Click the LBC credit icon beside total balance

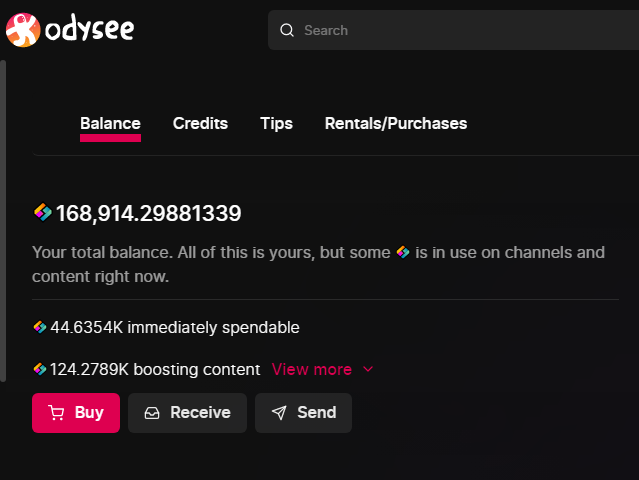pyautogui.click(x=43, y=212)
